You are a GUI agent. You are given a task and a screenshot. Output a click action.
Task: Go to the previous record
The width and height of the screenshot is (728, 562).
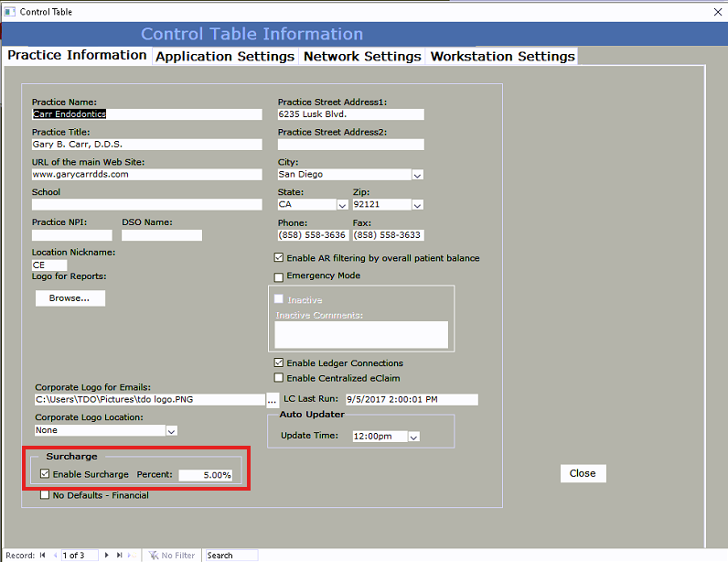pos(54,555)
